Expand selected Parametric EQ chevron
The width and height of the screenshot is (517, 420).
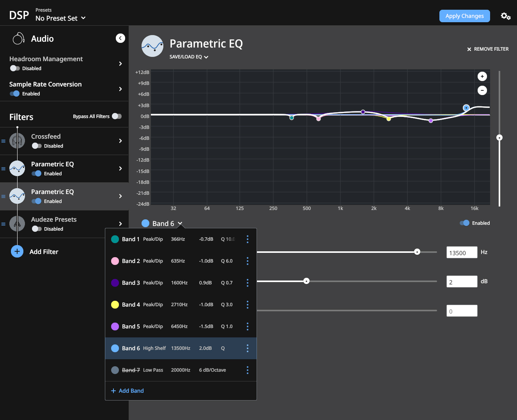click(x=120, y=196)
